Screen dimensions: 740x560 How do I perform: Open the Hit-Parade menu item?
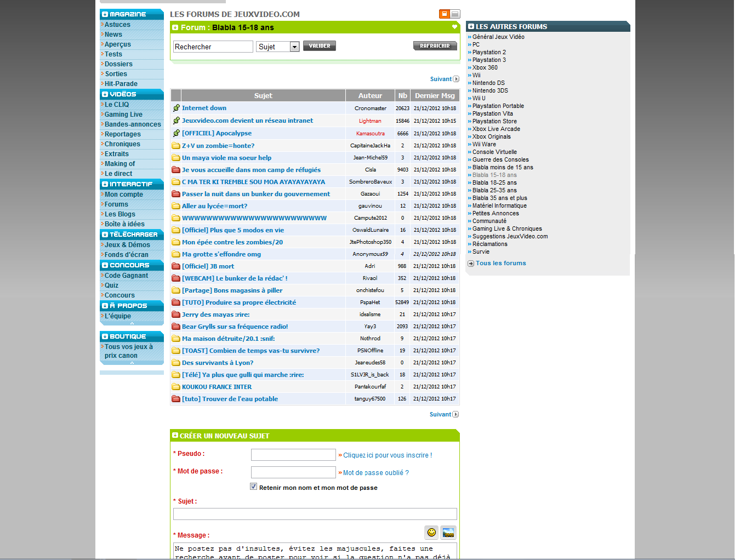(x=121, y=84)
